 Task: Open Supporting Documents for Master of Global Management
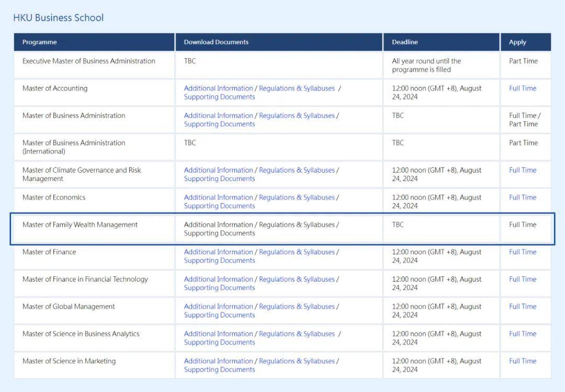pyautogui.click(x=219, y=315)
